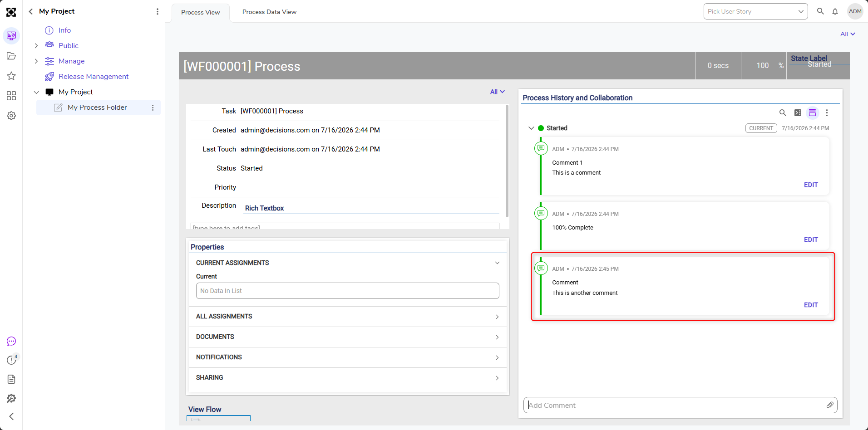Open My Project header three-dot menu
868x430 pixels.
pyautogui.click(x=158, y=11)
